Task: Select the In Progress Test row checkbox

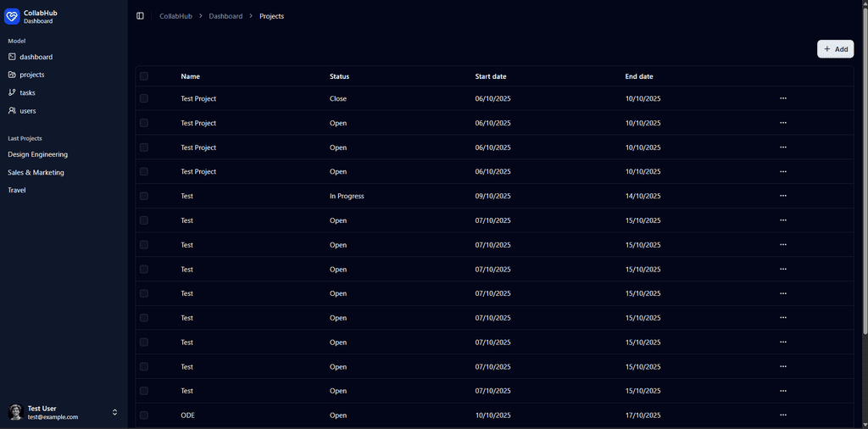Action: 144,196
